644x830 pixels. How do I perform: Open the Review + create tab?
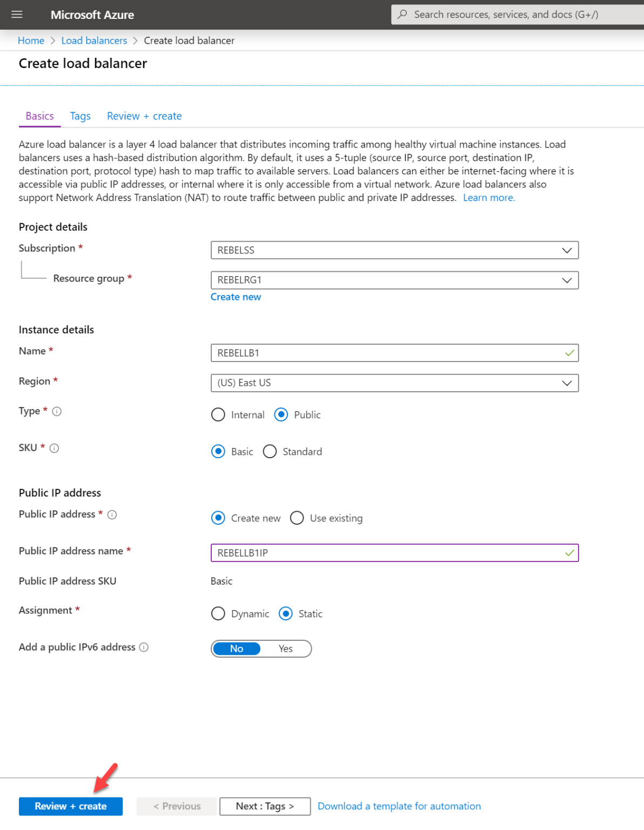[144, 116]
